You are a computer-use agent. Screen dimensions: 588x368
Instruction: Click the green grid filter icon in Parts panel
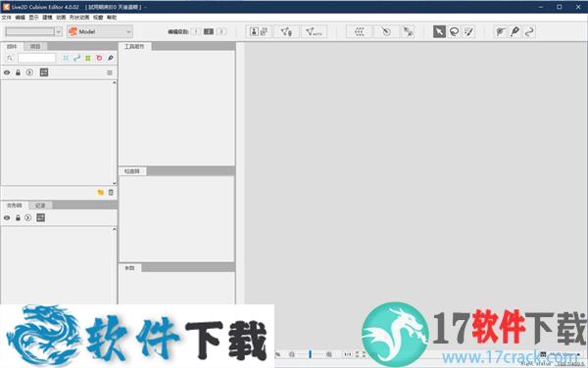point(88,58)
